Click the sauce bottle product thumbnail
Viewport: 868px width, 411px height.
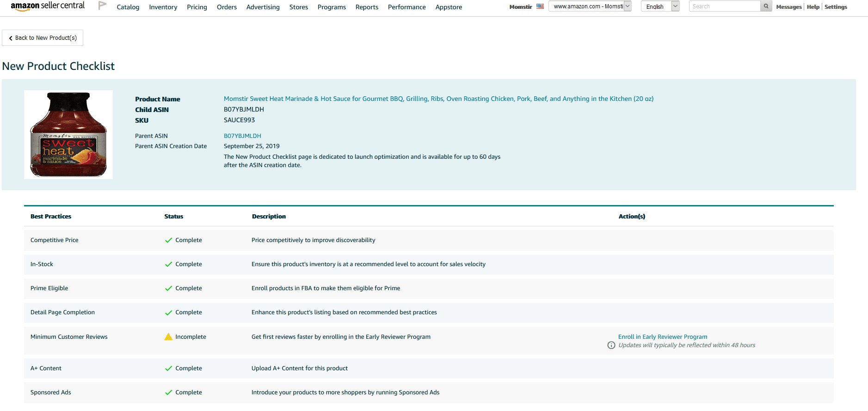coord(68,135)
